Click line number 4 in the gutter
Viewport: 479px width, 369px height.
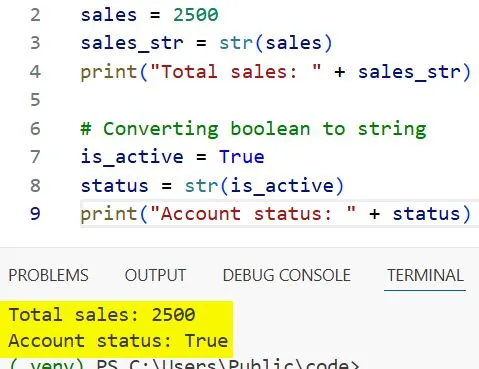tap(35, 72)
